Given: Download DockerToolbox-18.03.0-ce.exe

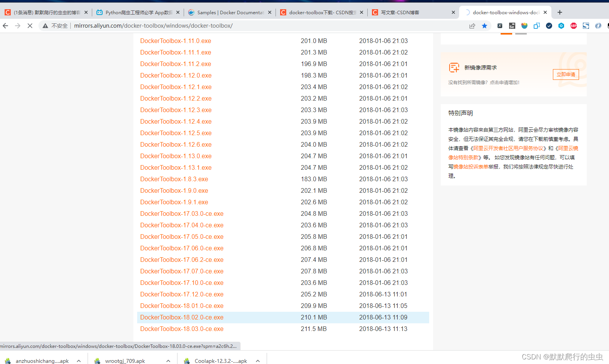Looking at the screenshot, I should 182,329.
